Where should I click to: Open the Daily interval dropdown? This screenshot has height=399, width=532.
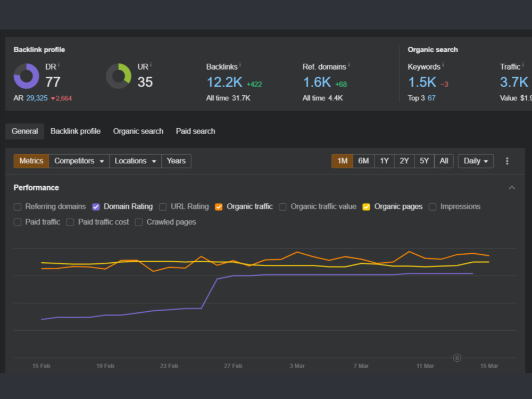476,161
